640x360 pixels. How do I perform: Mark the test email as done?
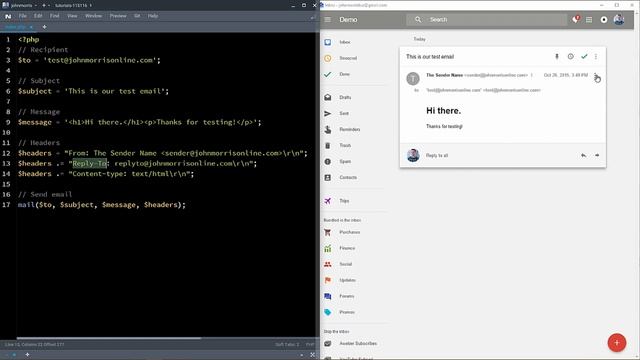point(584,56)
